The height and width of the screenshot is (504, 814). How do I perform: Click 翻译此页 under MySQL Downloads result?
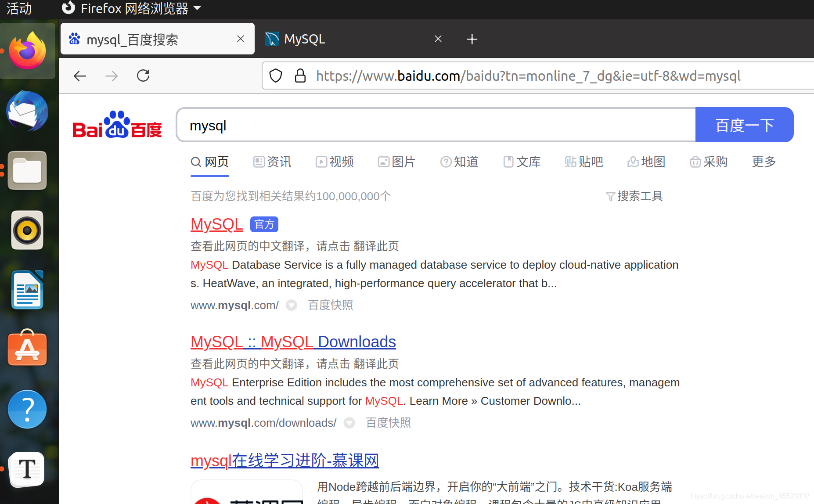376,364
